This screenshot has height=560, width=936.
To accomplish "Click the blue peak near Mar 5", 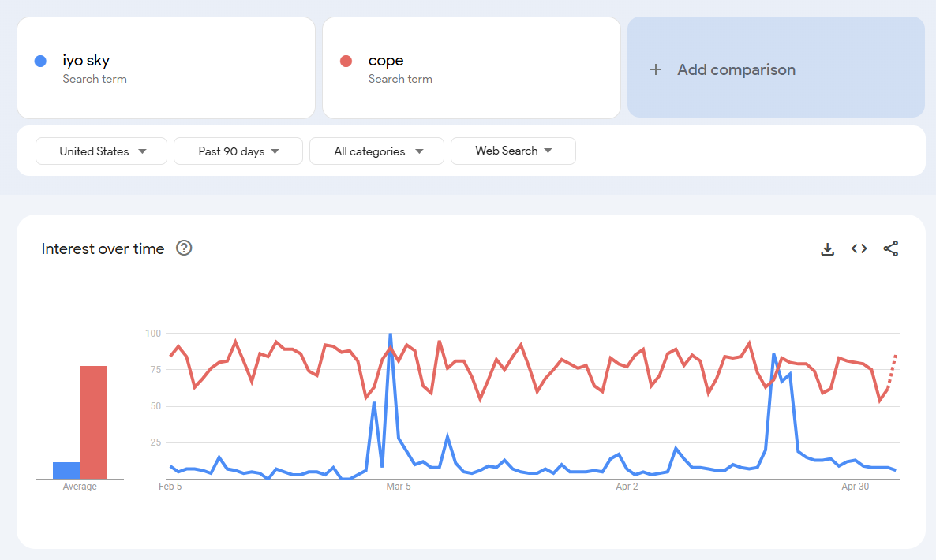I will coord(391,336).
